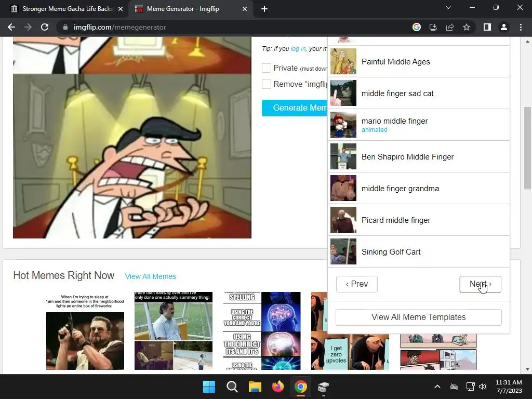
Task: Switch to Meme Generator - Imgflip tab
Action: coord(191,9)
